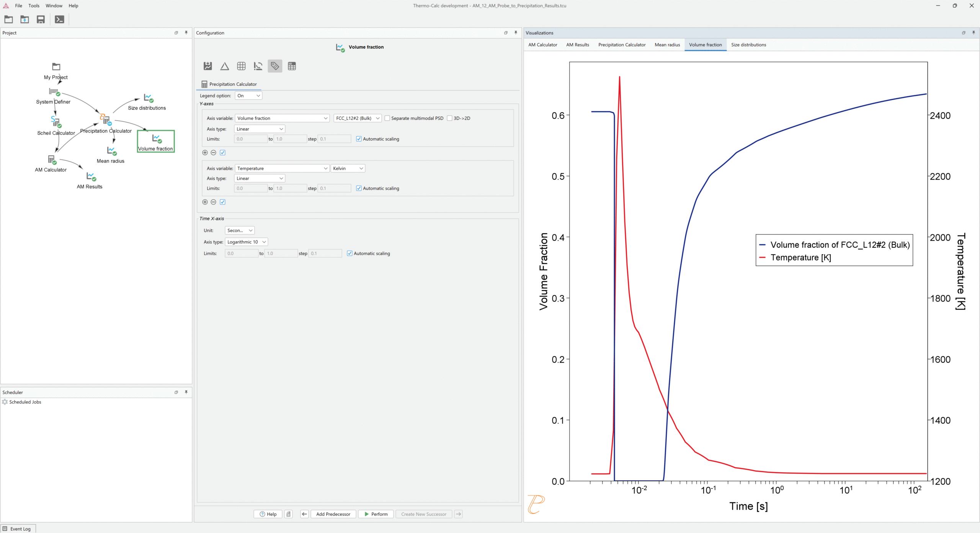Image resolution: width=980 pixels, height=533 pixels.
Task: Open the console window icon in toolbar
Action: [59, 20]
